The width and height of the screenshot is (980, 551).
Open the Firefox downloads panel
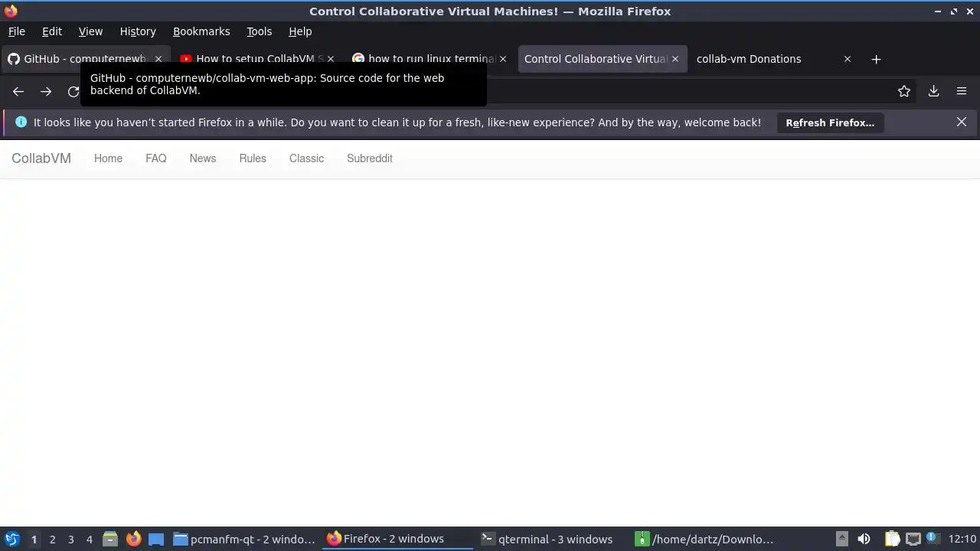(933, 92)
